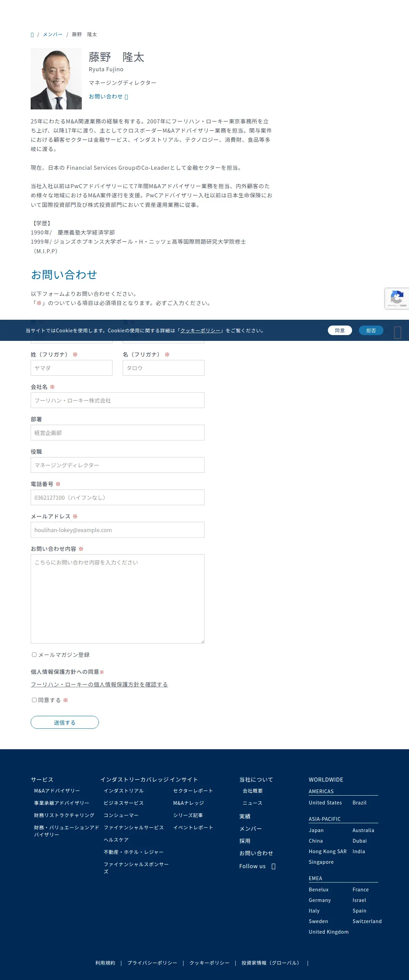The width and height of the screenshot is (409, 980).
Task: Enable メールマガジン登録 checkbox
Action: [34, 655]
